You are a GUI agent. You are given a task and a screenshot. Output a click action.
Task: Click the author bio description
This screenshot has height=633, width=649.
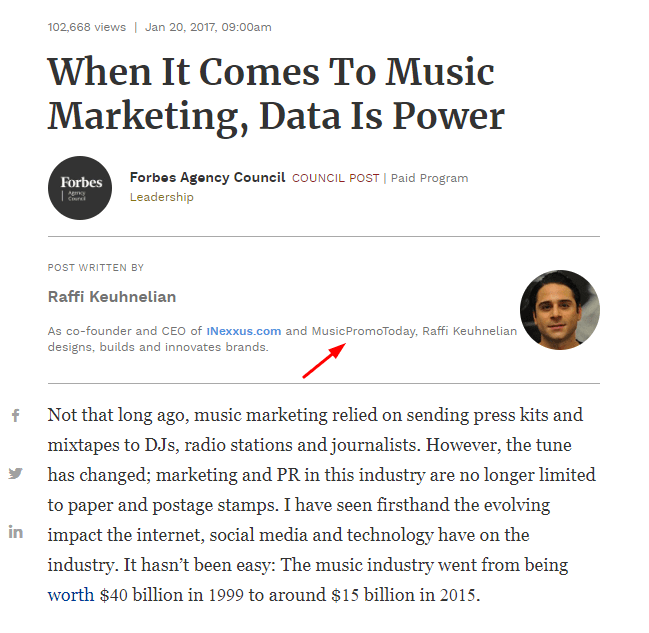pyautogui.click(x=282, y=339)
